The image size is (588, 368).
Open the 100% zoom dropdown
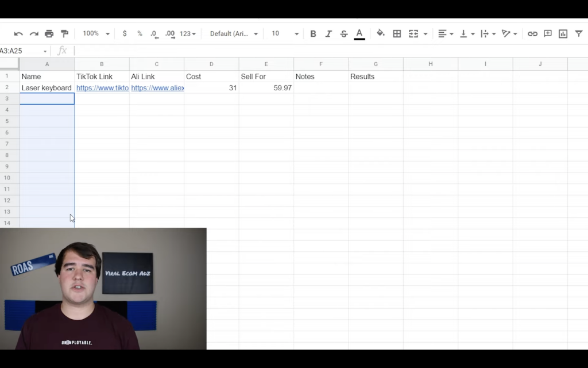tap(95, 34)
